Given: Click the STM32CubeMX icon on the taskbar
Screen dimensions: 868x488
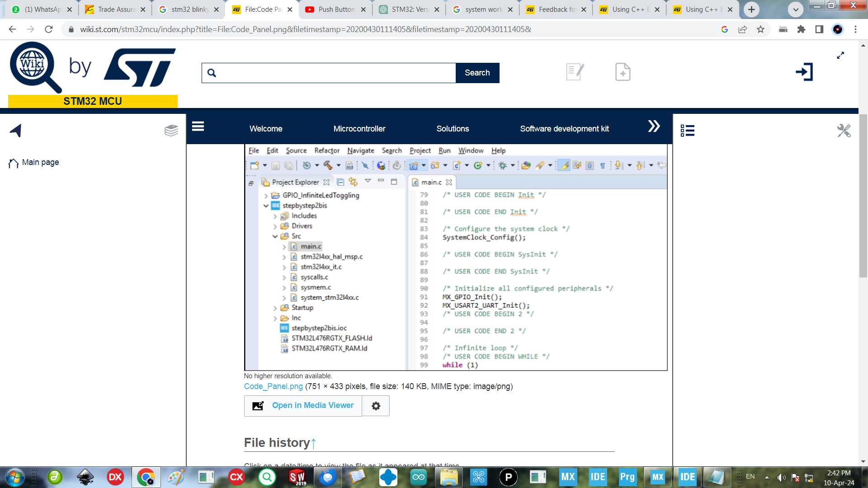Looking at the screenshot, I should click(x=568, y=477).
